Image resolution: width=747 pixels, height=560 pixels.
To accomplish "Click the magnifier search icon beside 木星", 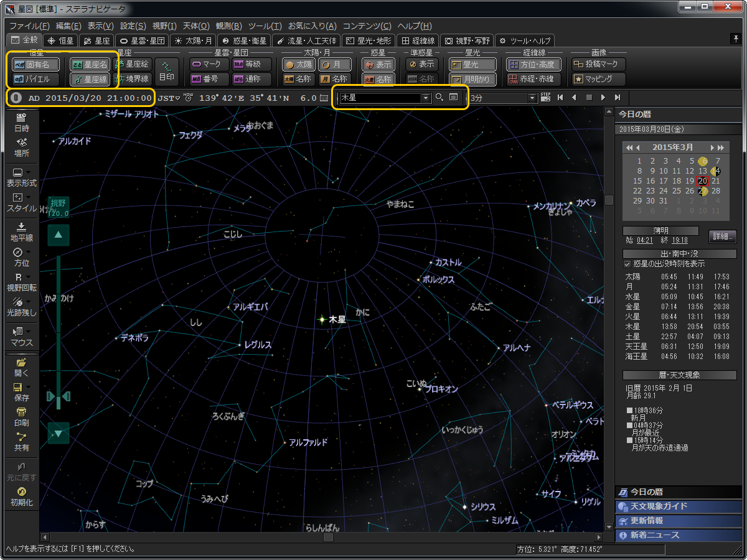I will coord(439,98).
